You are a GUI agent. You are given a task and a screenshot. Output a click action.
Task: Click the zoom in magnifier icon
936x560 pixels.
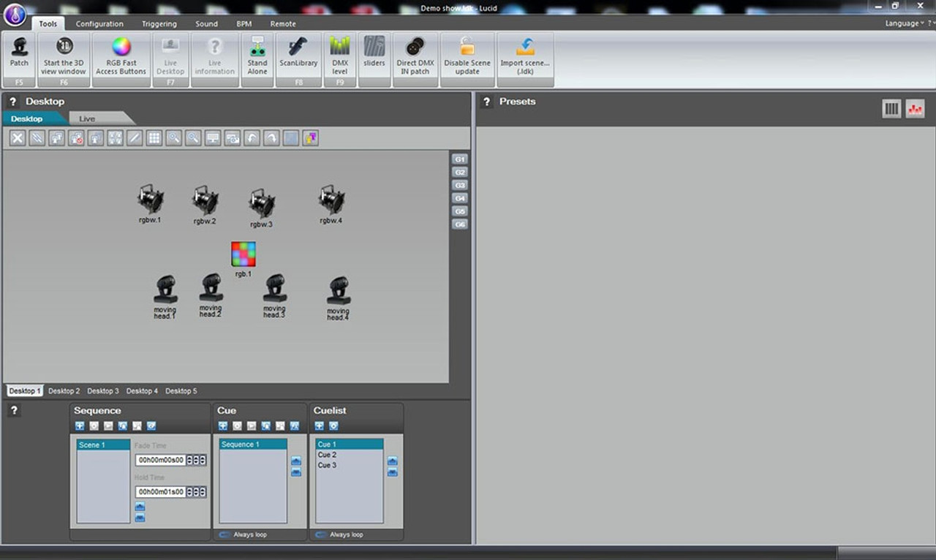pyautogui.click(x=173, y=137)
